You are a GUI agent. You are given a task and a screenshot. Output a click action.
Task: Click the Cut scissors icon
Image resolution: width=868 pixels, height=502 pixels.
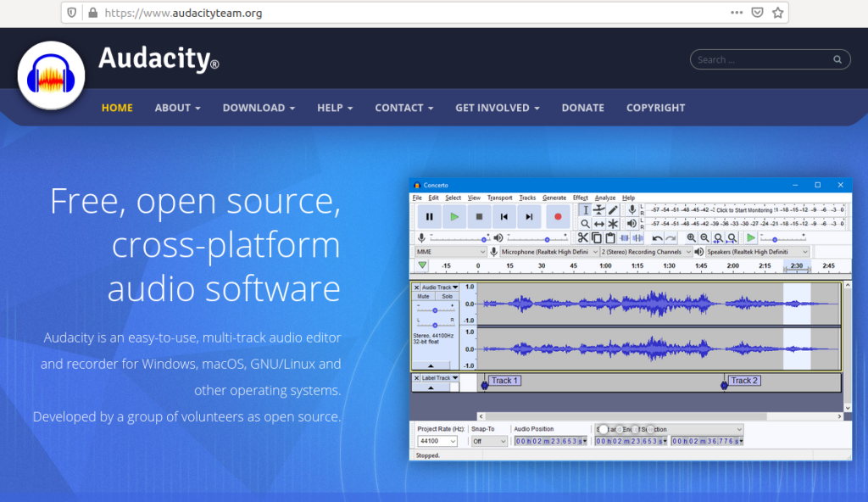point(583,237)
